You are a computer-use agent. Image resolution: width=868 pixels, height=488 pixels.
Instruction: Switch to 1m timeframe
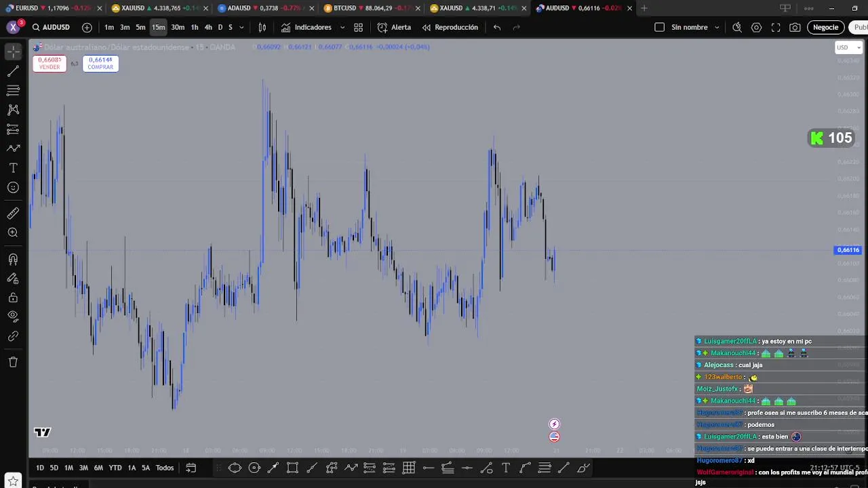[109, 27]
